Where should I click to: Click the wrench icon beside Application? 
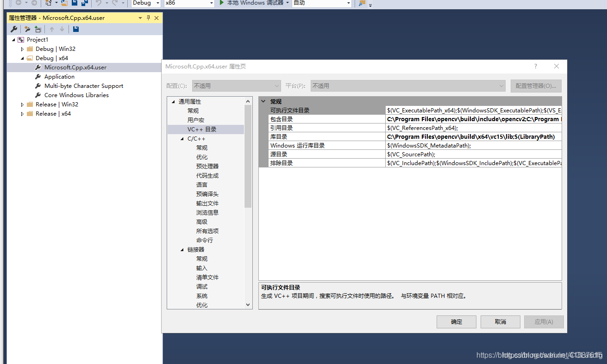pos(38,77)
